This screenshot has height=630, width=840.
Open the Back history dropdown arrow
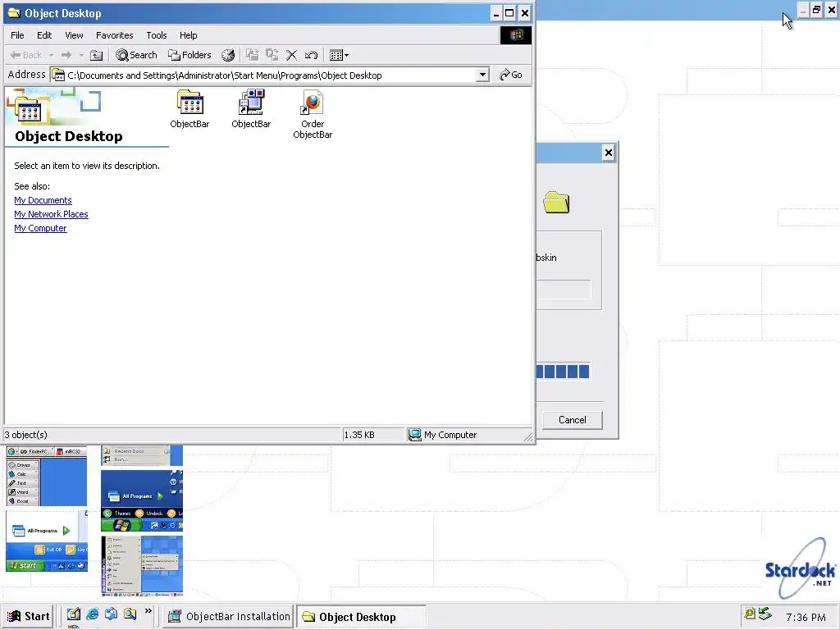(x=51, y=55)
